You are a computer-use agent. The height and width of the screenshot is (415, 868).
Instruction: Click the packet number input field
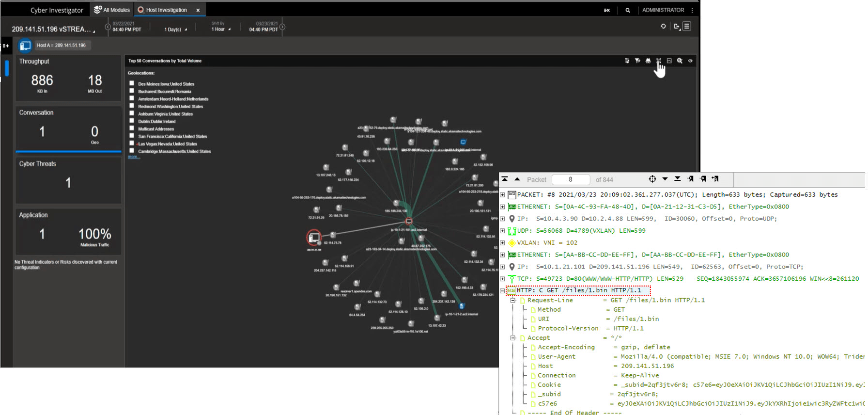point(571,179)
